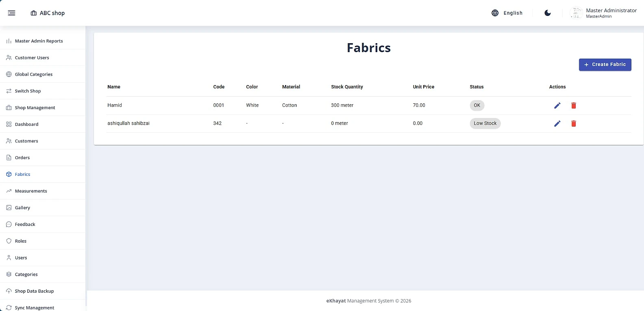The height and width of the screenshot is (311, 644).
Task: Edit the Hamid fabric with pencil icon
Action: (557, 105)
